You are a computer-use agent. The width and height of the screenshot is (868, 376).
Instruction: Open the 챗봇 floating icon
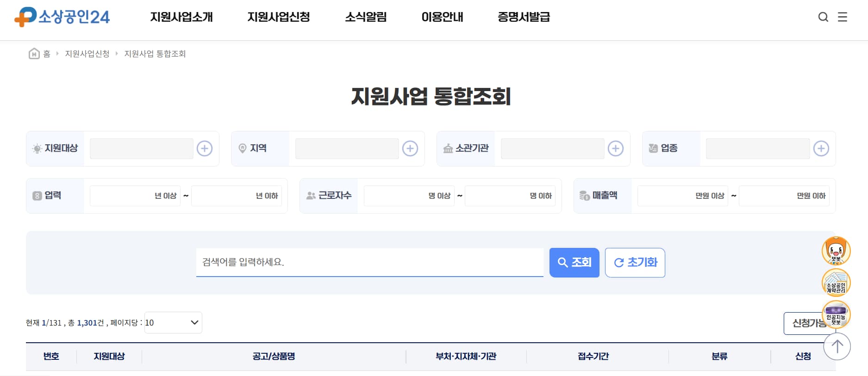tap(836, 251)
